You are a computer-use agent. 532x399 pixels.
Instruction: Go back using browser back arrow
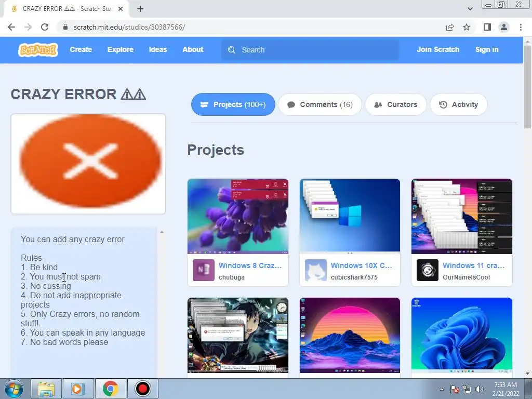point(11,27)
